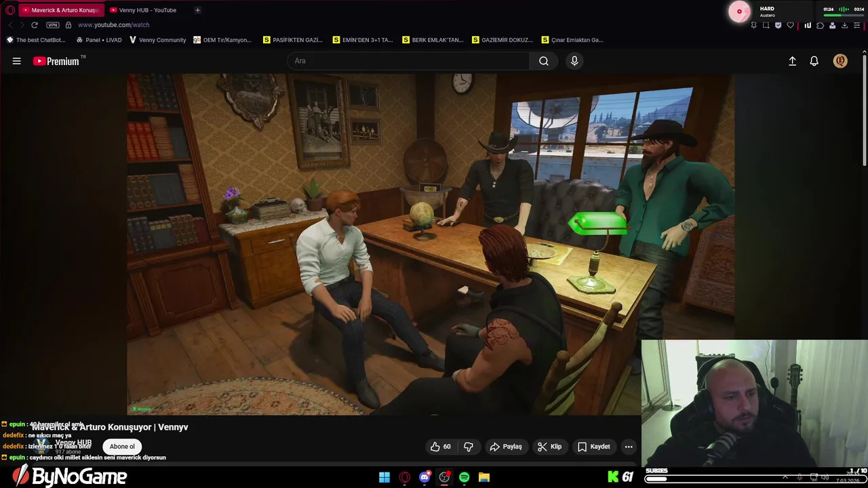This screenshot has width=868, height=488.
Task: Open Venny Community bookmark
Action: [157, 40]
